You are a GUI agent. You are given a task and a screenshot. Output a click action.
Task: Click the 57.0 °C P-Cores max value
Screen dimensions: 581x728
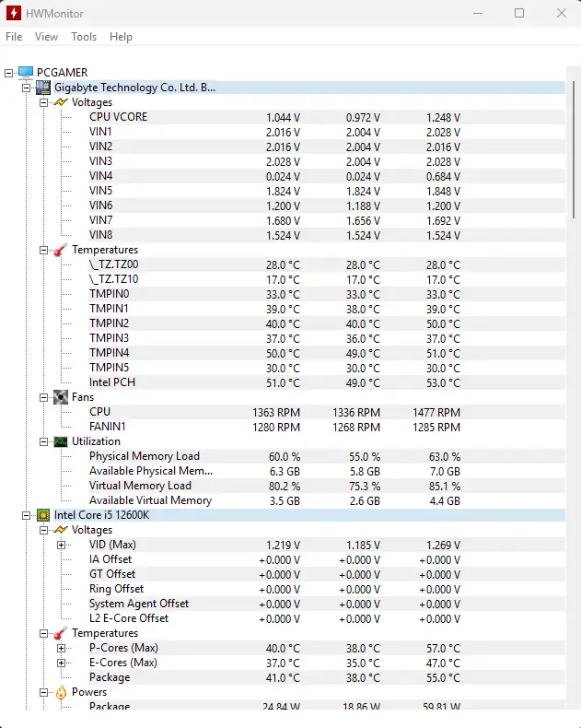443,648
